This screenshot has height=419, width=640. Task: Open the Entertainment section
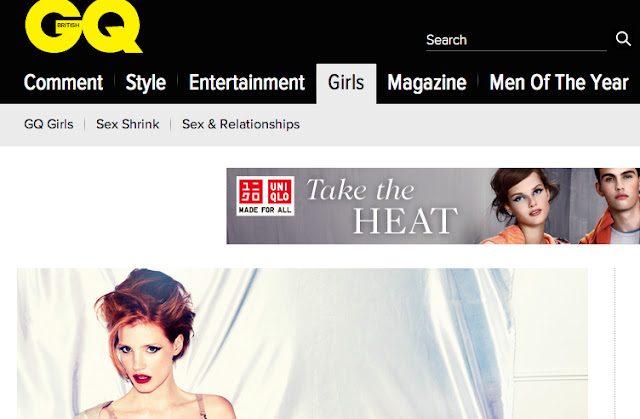pyautogui.click(x=247, y=83)
